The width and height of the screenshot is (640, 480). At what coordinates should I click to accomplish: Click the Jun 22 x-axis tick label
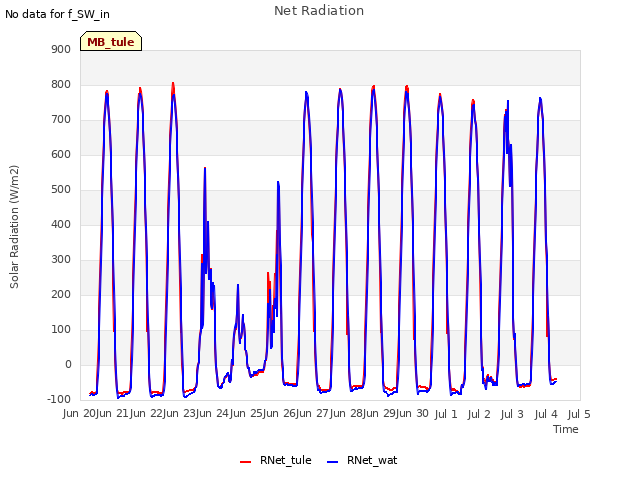[x=146, y=414]
